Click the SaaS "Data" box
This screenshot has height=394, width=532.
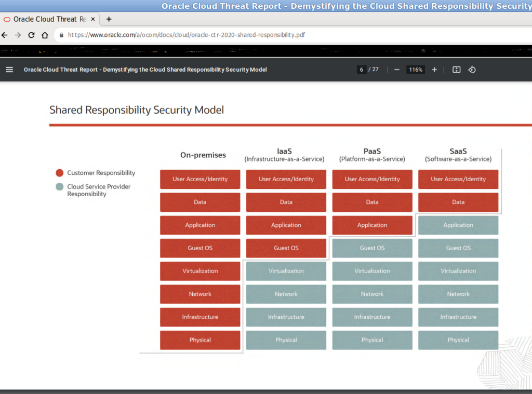point(458,202)
